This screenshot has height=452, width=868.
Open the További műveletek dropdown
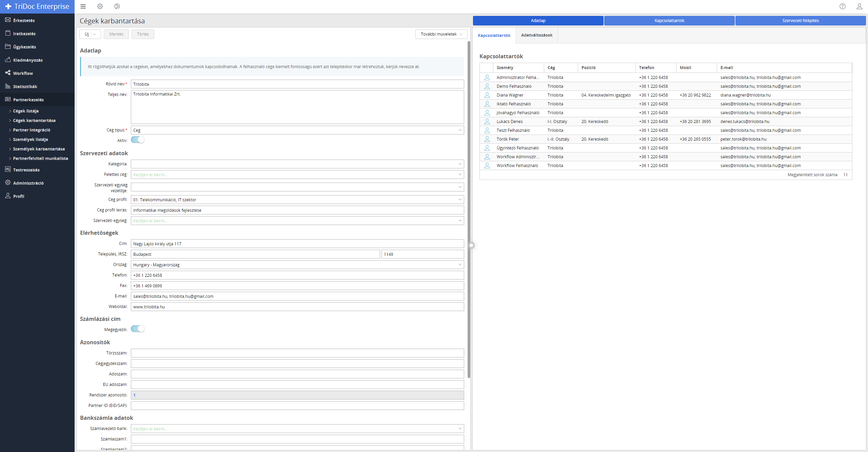point(441,34)
